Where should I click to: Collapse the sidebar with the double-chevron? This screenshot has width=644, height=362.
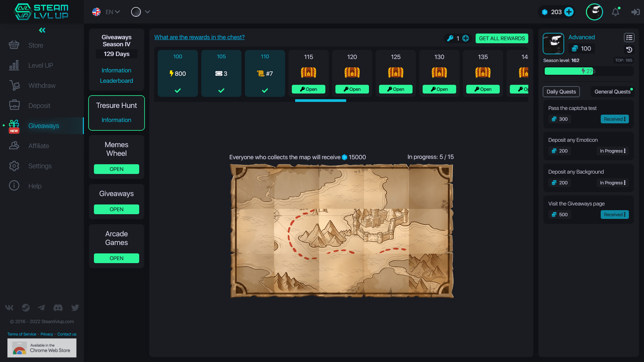pos(42,30)
